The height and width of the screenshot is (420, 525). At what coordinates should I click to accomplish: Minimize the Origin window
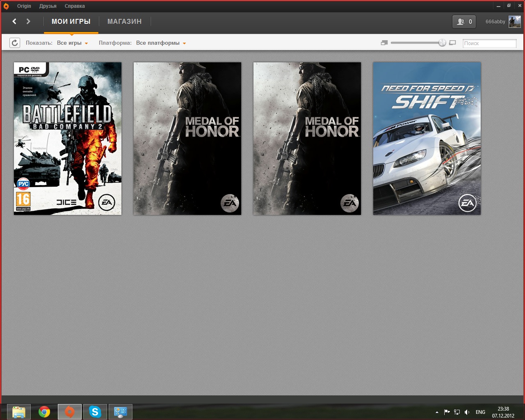498,6
